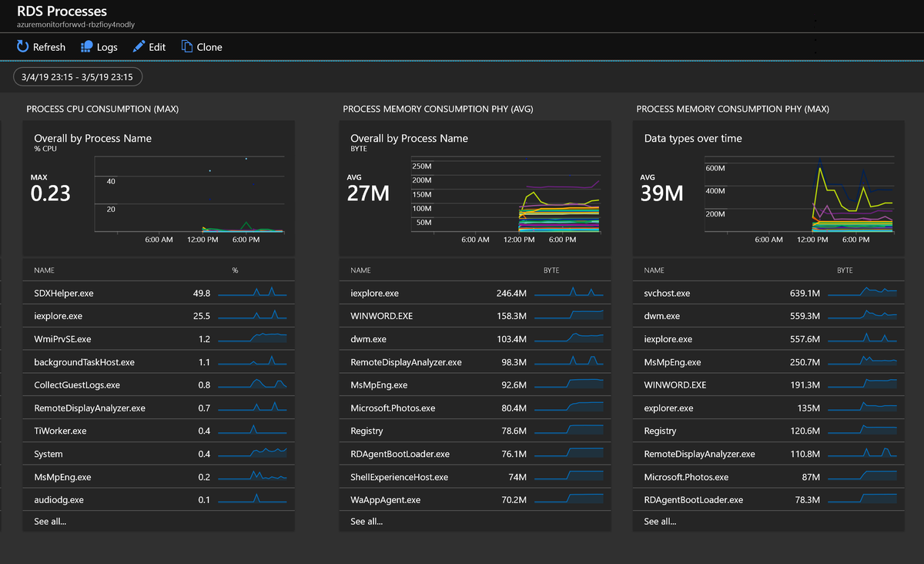This screenshot has height=564, width=924.
Task: Click the svchost.exe row showing 639.1M
Action: [x=768, y=294]
